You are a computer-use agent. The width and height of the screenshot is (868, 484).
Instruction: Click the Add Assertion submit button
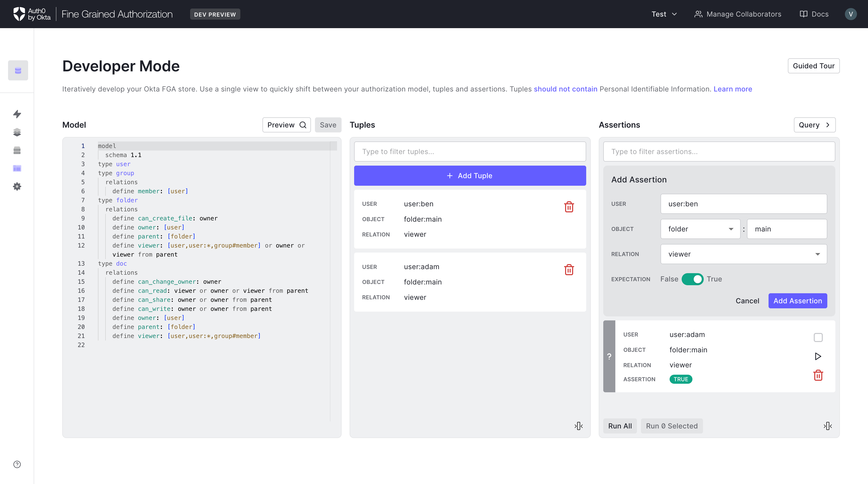(798, 301)
